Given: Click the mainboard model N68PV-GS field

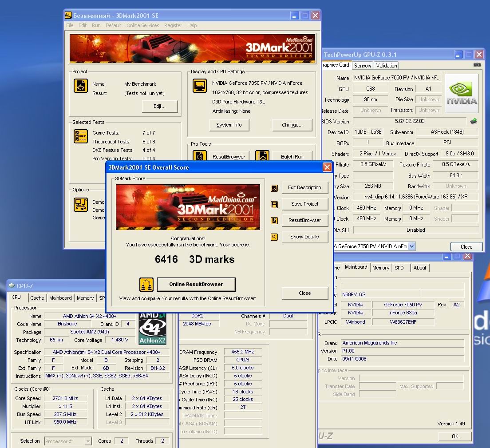Looking at the screenshot, I should (x=380, y=294).
